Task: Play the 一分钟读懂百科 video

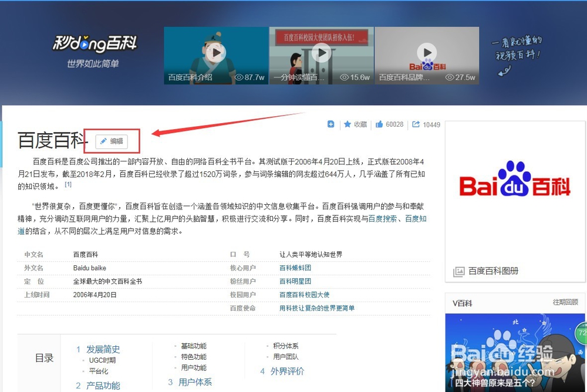Action: coord(322,53)
